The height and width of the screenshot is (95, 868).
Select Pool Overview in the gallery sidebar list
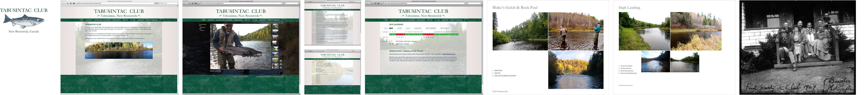pos(203,25)
